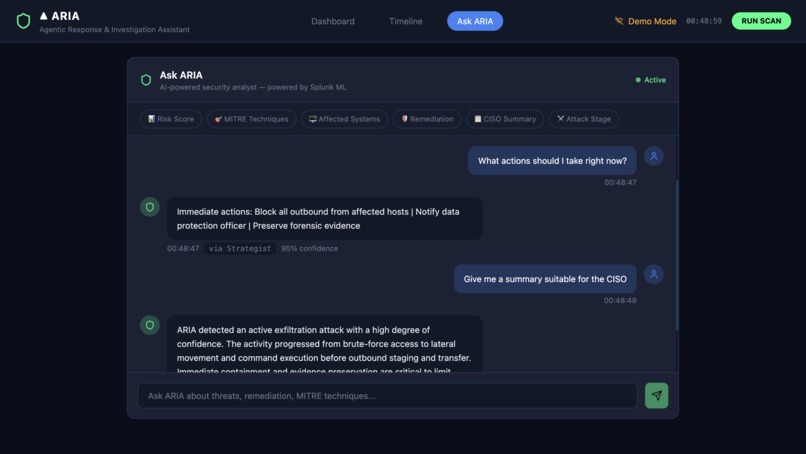Select the Affected Systems quick prompt
This screenshot has width=806, height=454.
tap(344, 119)
